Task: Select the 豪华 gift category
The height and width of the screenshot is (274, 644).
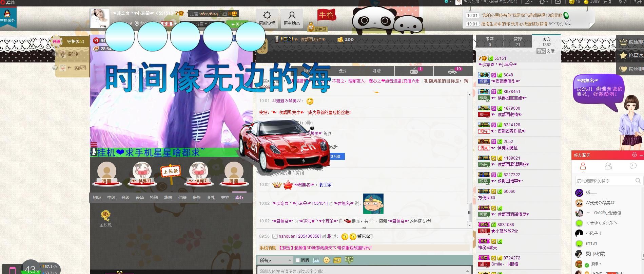Action: (x=140, y=197)
